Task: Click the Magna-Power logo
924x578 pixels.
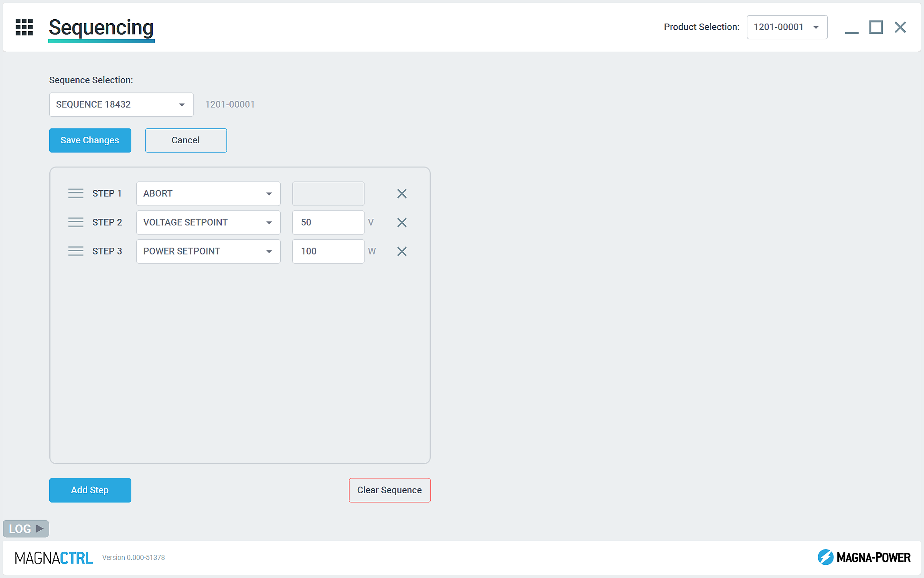Action: (864, 557)
